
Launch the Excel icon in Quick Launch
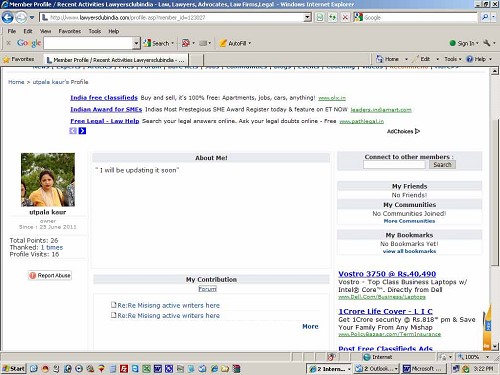tap(146, 369)
